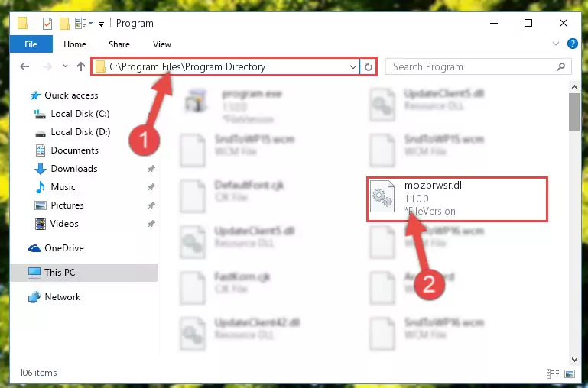The width and height of the screenshot is (588, 388).
Task: Expand the ribbon using the chevron
Action: tap(556, 44)
